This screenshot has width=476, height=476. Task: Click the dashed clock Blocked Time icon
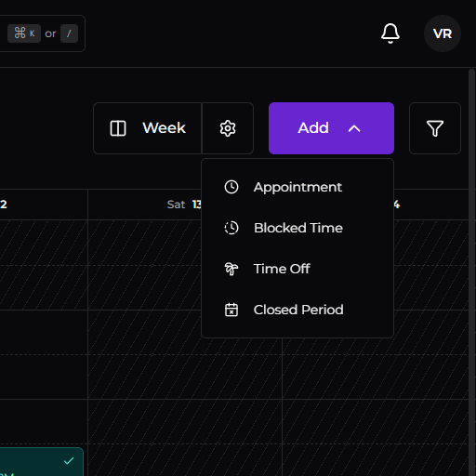tap(231, 228)
